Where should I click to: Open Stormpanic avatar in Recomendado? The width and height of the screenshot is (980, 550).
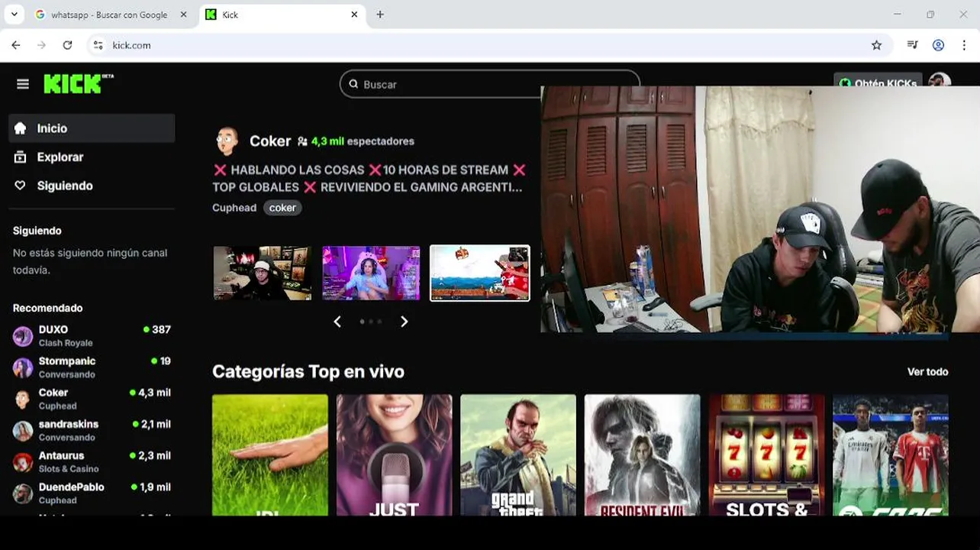click(x=23, y=367)
